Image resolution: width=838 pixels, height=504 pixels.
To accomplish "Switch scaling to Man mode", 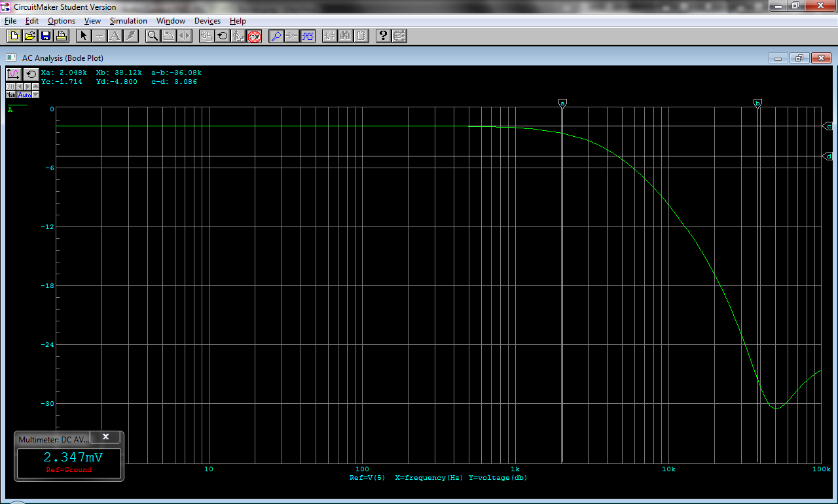I will point(10,95).
